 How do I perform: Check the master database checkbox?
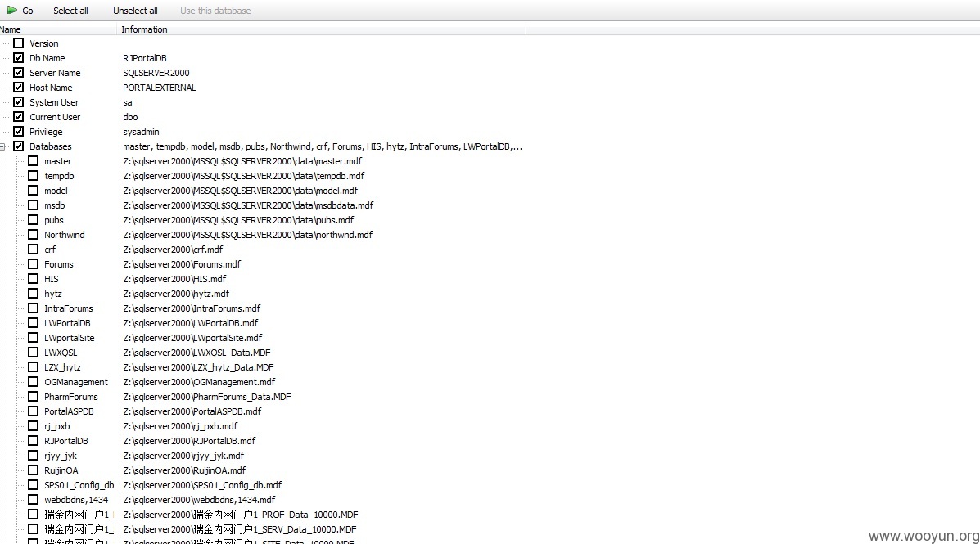click(x=33, y=160)
